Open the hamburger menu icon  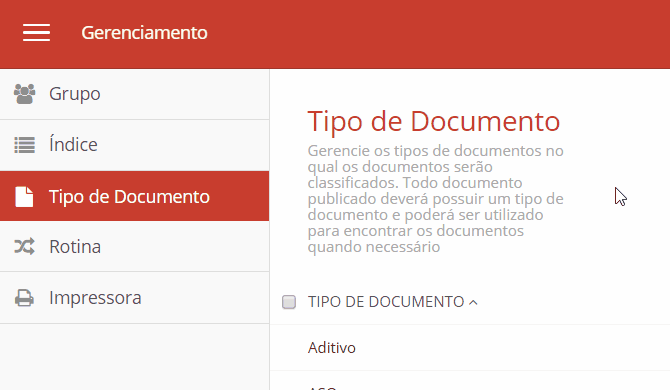coord(36,33)
